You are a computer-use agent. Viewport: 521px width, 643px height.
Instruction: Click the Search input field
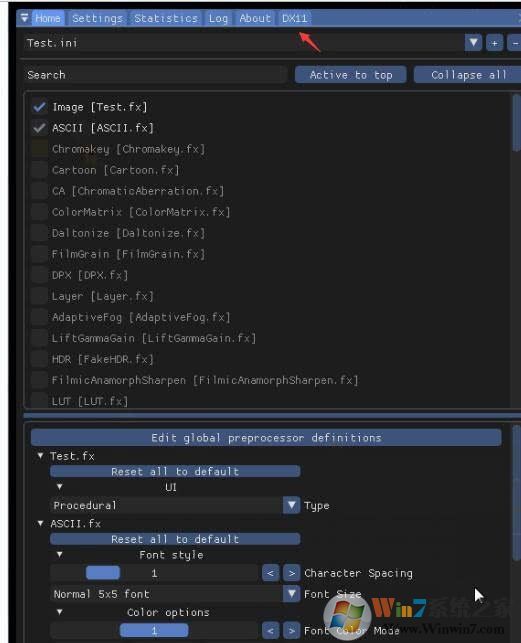(x=155, y=75)
